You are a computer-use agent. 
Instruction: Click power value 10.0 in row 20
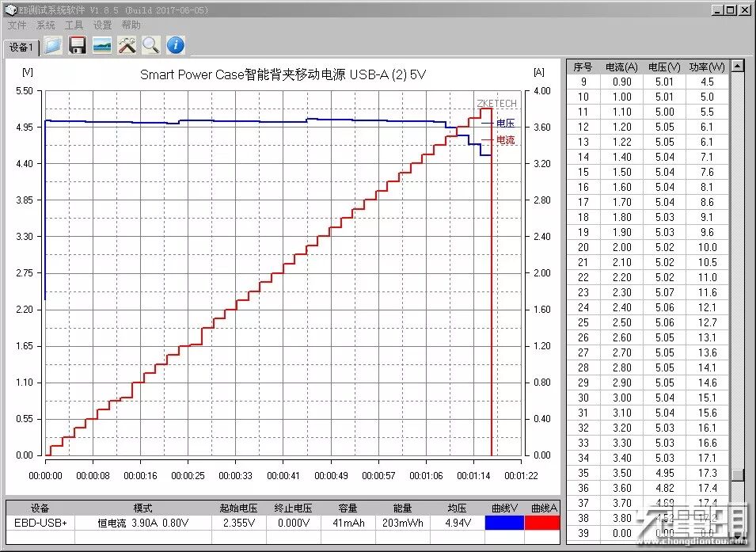tap(707, 248)
